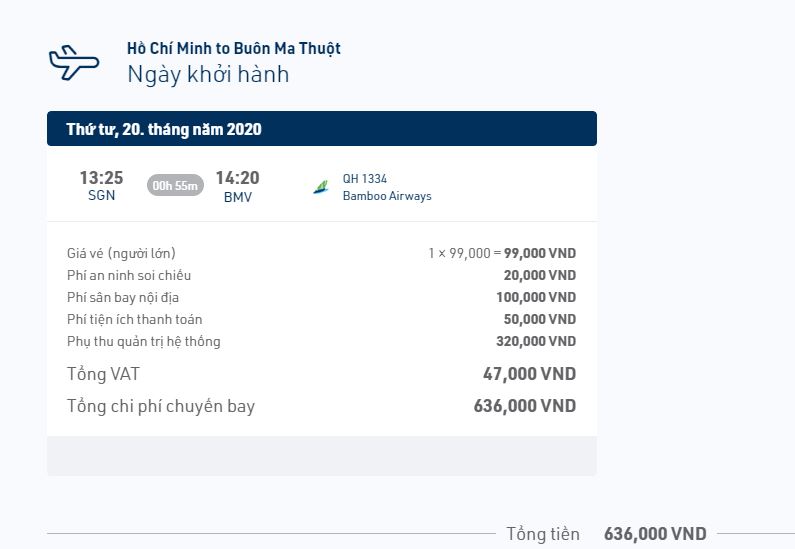Click flight number QH 1334
The height and width of the screenshot is (549, 795).
[x=365, y=178]
